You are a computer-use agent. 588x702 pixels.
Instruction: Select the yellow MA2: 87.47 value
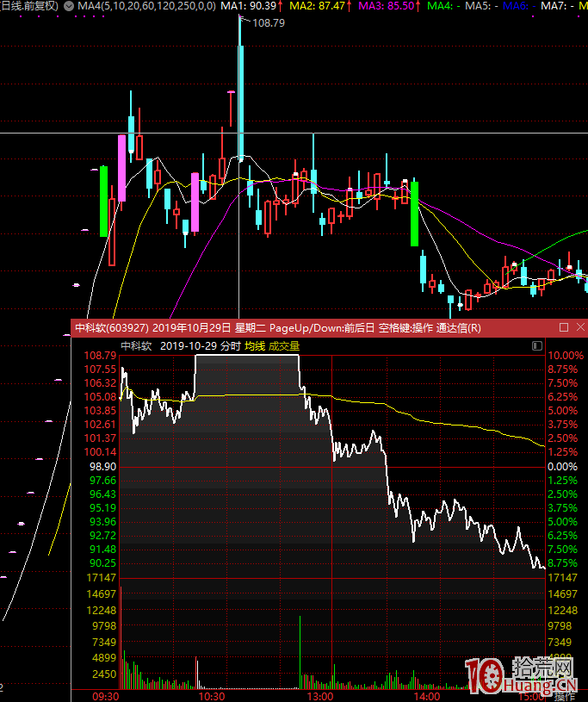(318, 6)
